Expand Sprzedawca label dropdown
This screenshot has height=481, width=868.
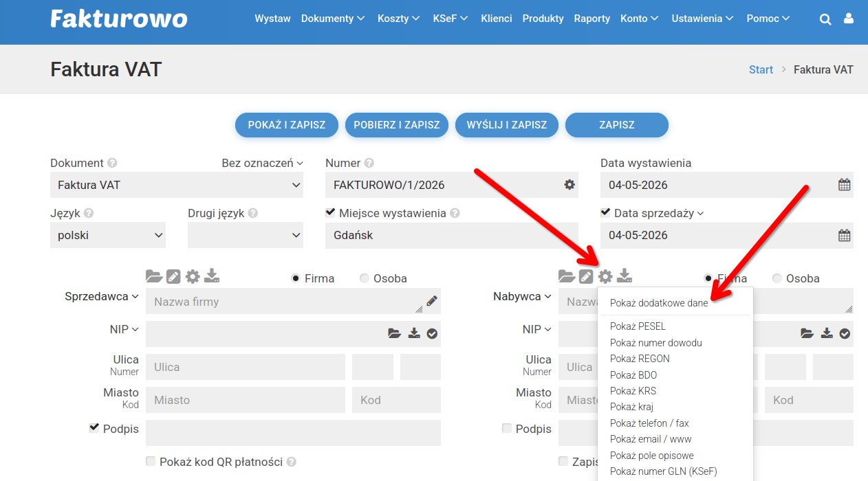102,296
